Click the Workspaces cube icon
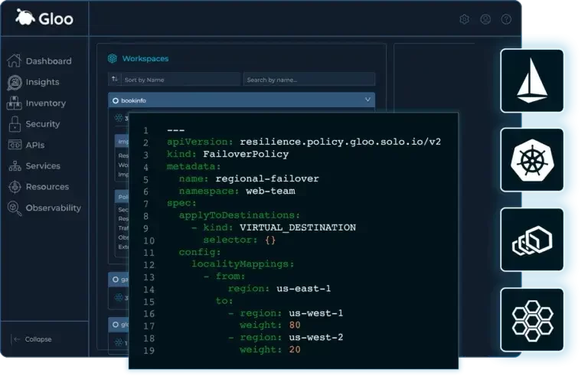This screenshot has width=588, height=383. pyautogui.click(x=113, y=58)
